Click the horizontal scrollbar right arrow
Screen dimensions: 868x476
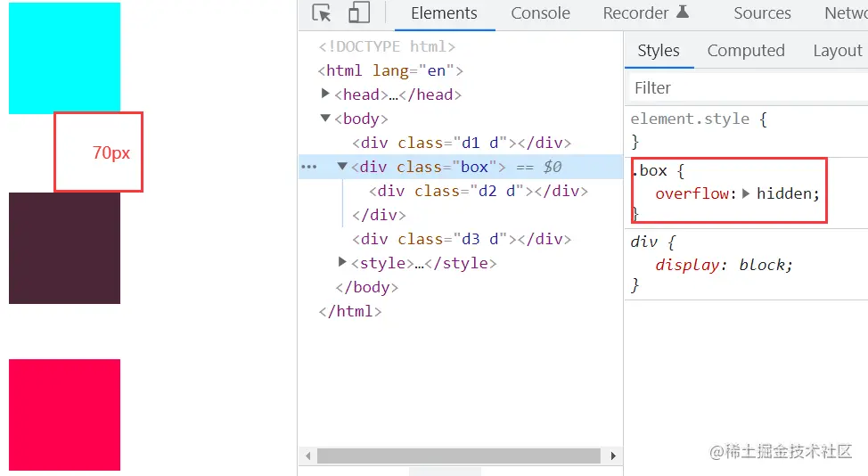click(613, 456)
